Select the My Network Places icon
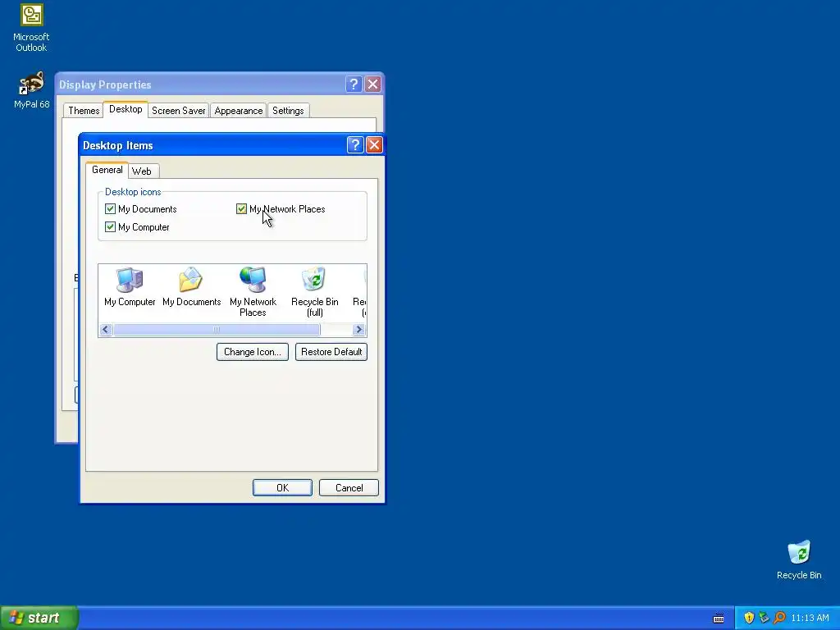 [253, 292]
